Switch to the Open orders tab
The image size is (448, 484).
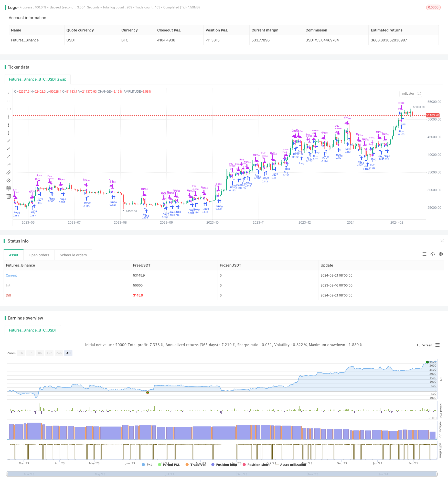[39, 255]
